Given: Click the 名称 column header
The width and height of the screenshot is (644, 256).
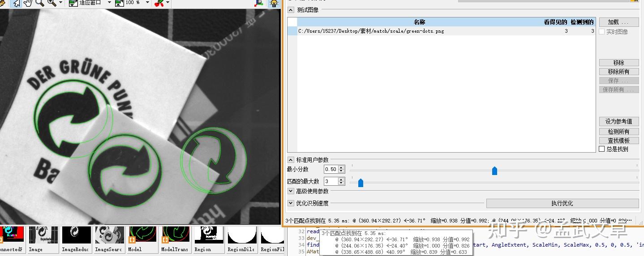Looking at the screenshot, I should point(419,22).
